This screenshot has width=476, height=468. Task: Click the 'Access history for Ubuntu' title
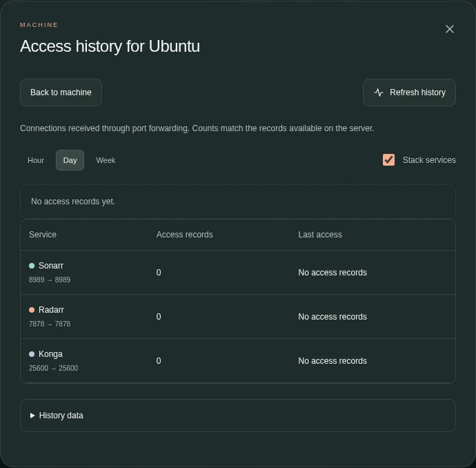pos(110,46)
